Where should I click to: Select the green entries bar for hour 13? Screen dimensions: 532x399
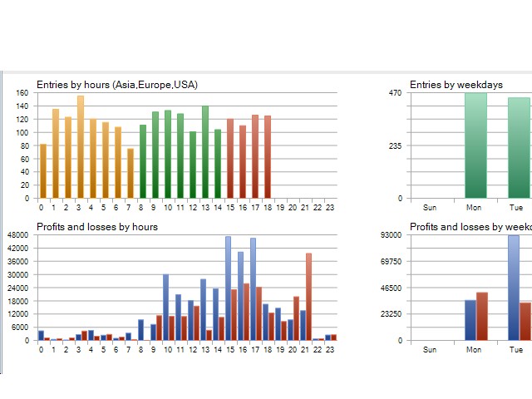(x=205, y=152)
